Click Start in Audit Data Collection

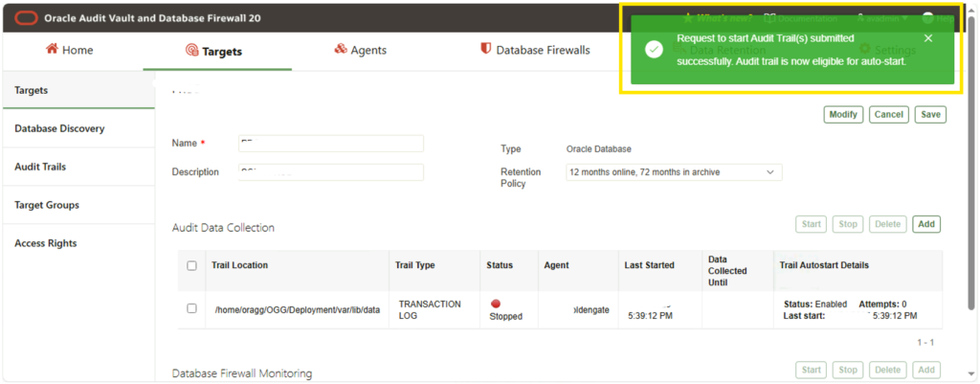(812, 224)
